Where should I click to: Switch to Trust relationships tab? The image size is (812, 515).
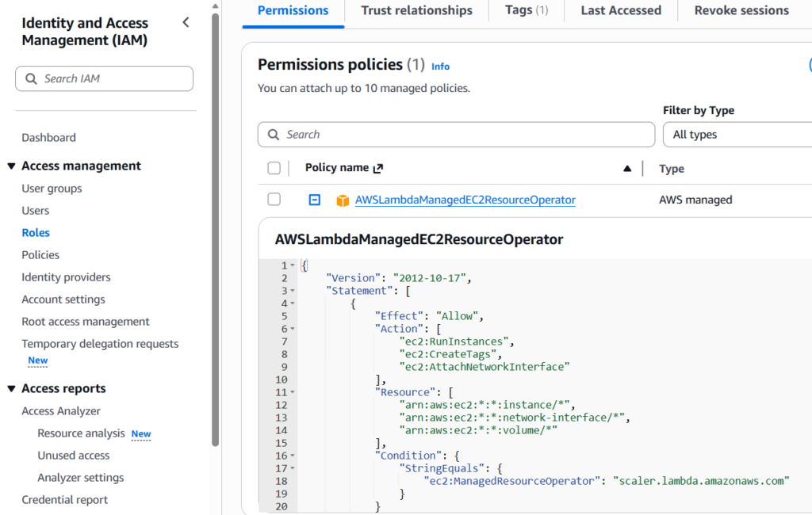pos(416,10)
